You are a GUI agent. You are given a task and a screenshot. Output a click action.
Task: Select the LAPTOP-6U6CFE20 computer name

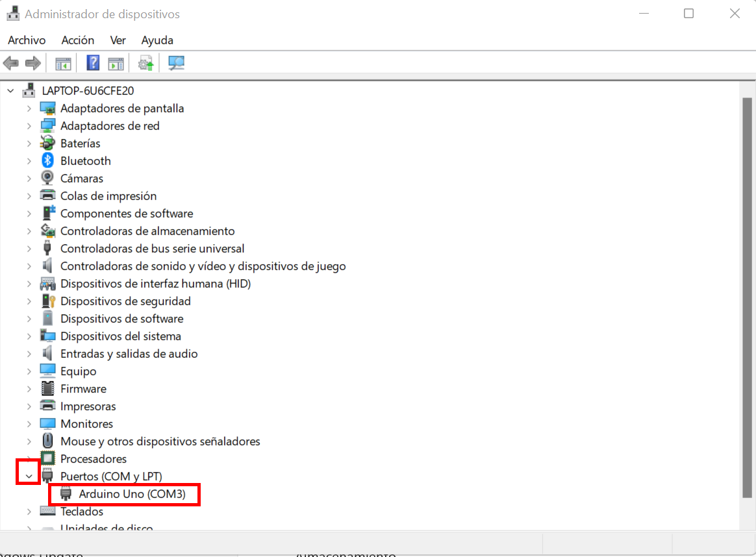coord(88,91)
